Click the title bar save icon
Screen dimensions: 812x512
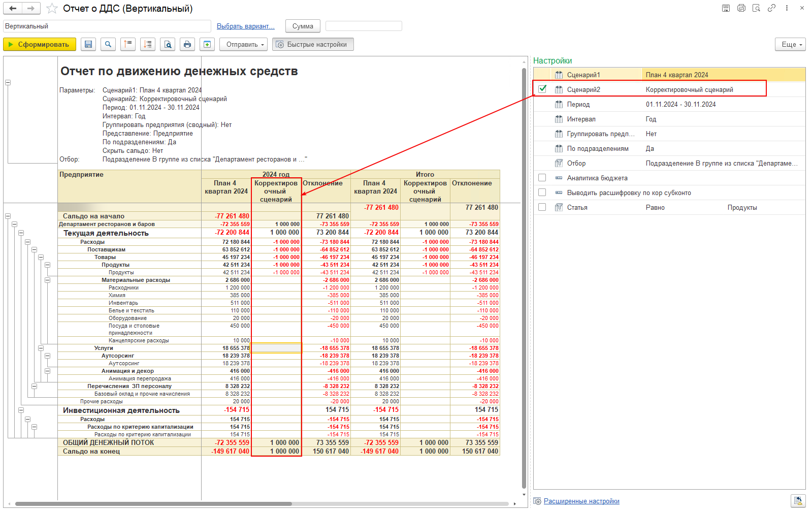(726, 8)
